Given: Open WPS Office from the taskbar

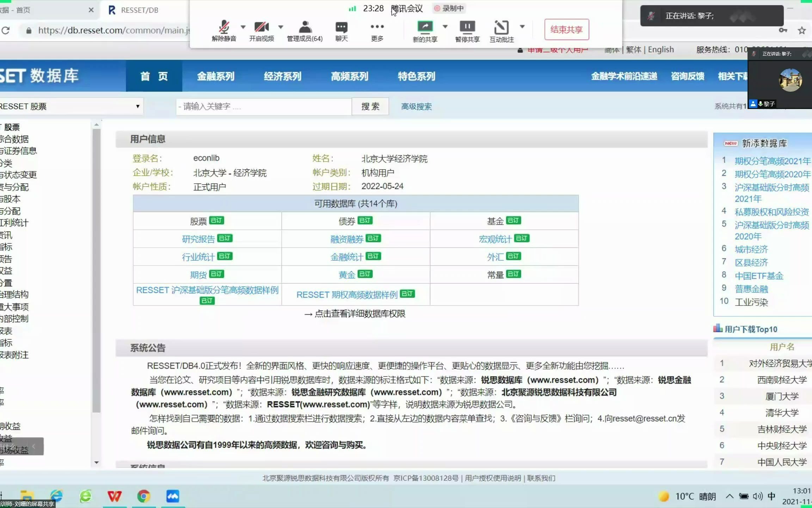Looking at the screenshot, I should (114, 496).
